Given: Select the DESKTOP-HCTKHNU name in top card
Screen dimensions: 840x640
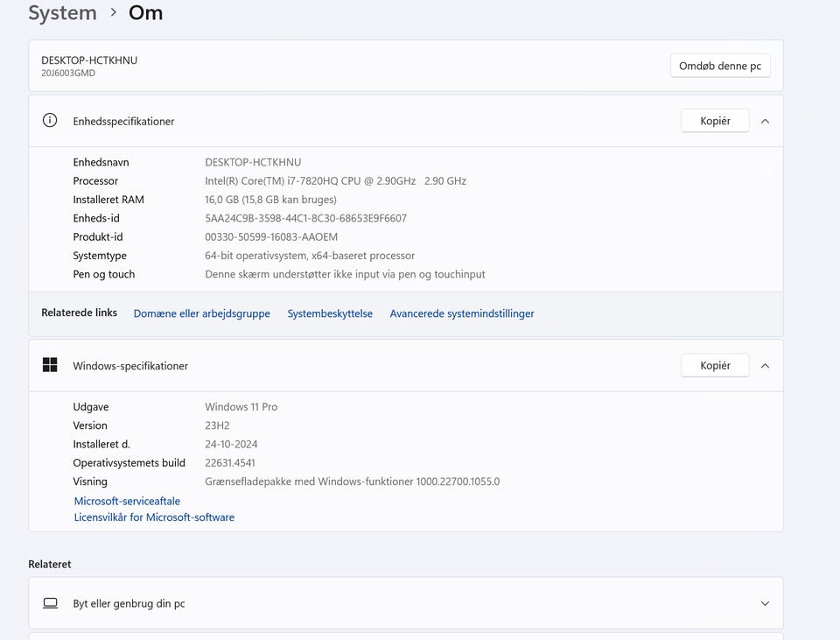Looking at the screenshot, I should [89, 60].
